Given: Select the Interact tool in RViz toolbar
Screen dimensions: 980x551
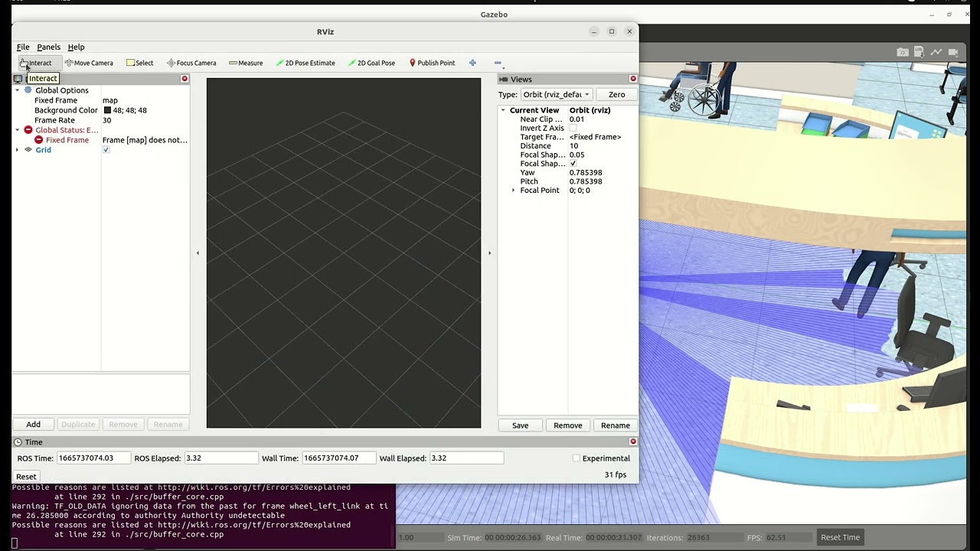Looking at the screenshot, I should coord(36,63).
